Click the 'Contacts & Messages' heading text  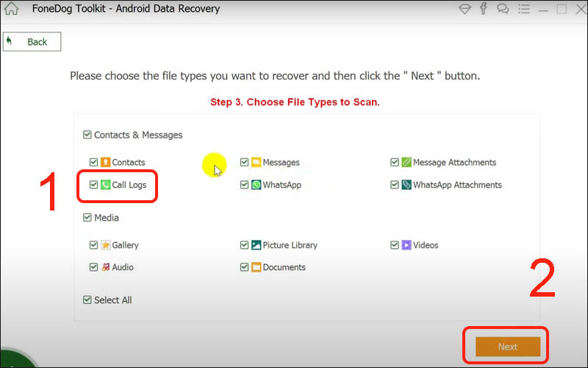138,135
